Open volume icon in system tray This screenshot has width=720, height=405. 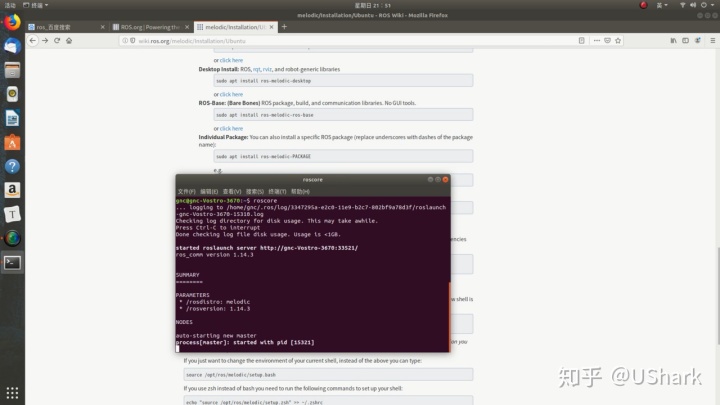[693, 5]
